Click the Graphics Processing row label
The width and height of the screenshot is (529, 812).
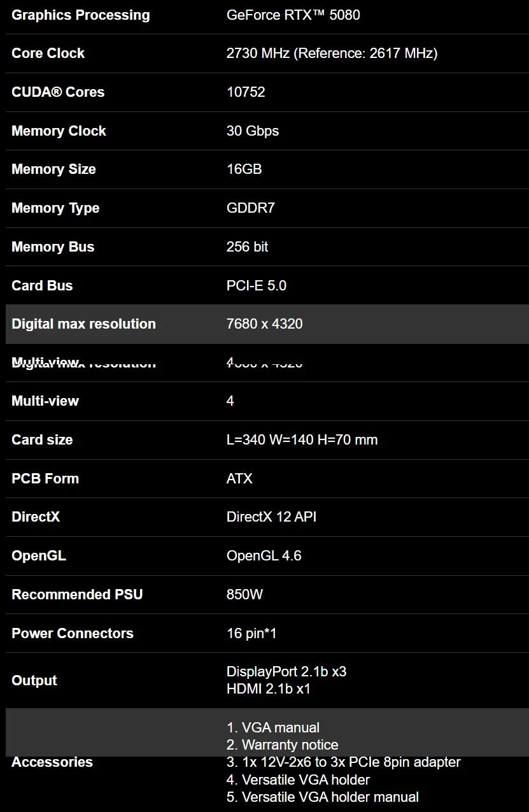click(81, 15)
